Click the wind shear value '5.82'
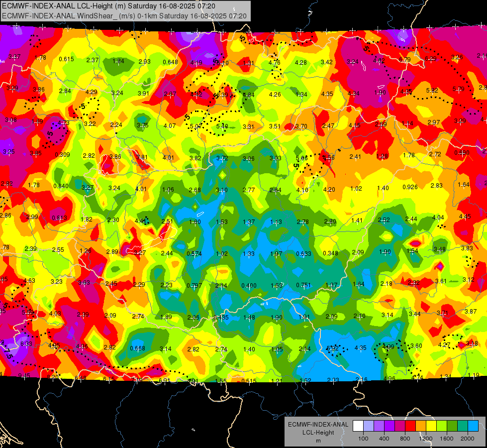The image size is (487, 448). [x=432, y=91]
